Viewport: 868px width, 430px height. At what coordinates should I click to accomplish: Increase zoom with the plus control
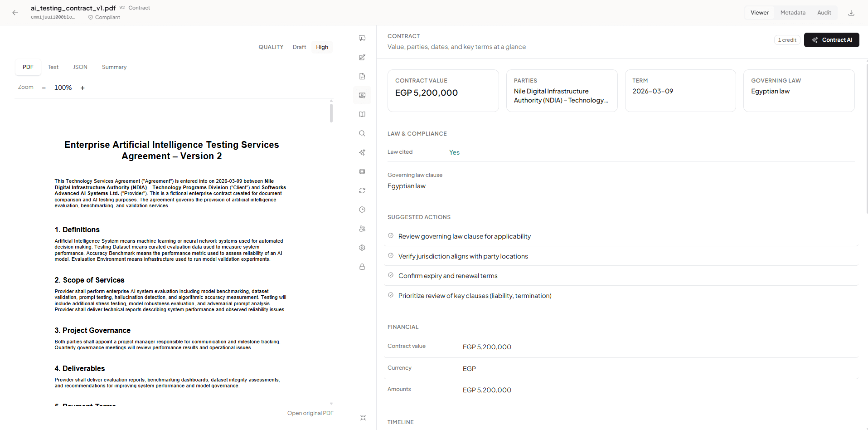point(82,88)
